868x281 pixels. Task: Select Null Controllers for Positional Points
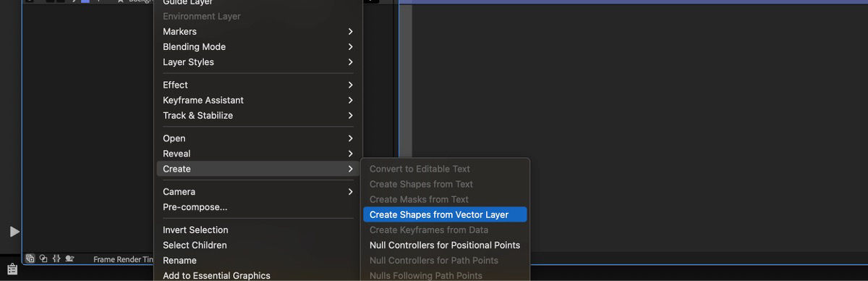click(x=445, y=245)
